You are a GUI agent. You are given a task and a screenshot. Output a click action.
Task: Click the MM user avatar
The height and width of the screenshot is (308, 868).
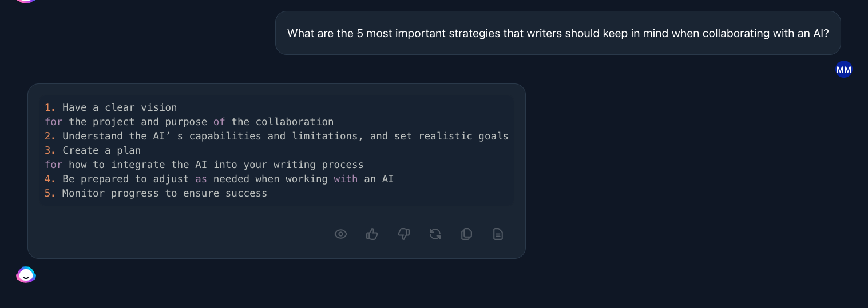(x=843, y=70)
